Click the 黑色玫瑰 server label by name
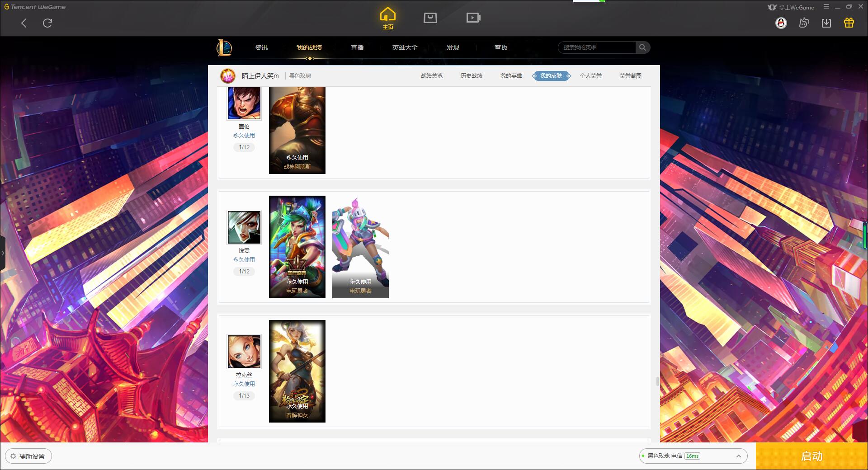This screenshot has width=868, height=470. [300, 76]
